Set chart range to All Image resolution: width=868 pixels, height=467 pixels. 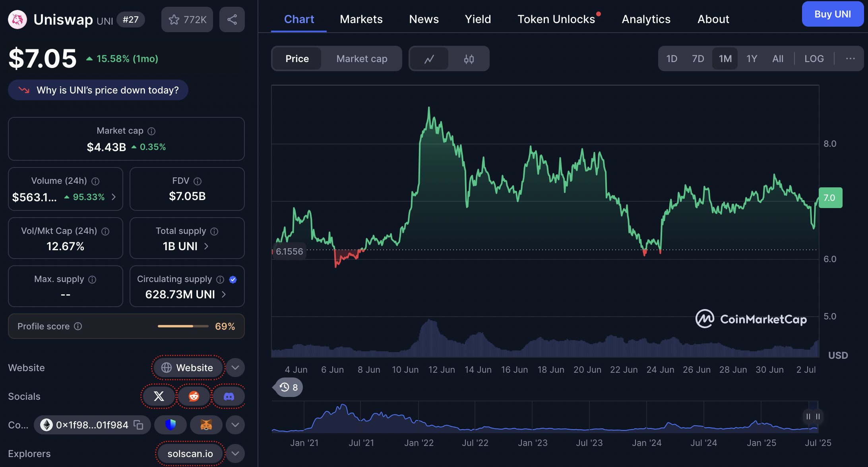point(778,59)
